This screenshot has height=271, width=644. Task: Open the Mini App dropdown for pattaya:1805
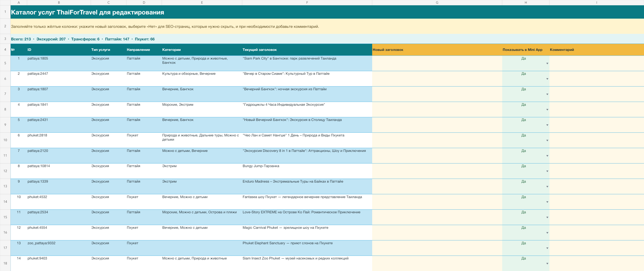(x=547, y=63)
